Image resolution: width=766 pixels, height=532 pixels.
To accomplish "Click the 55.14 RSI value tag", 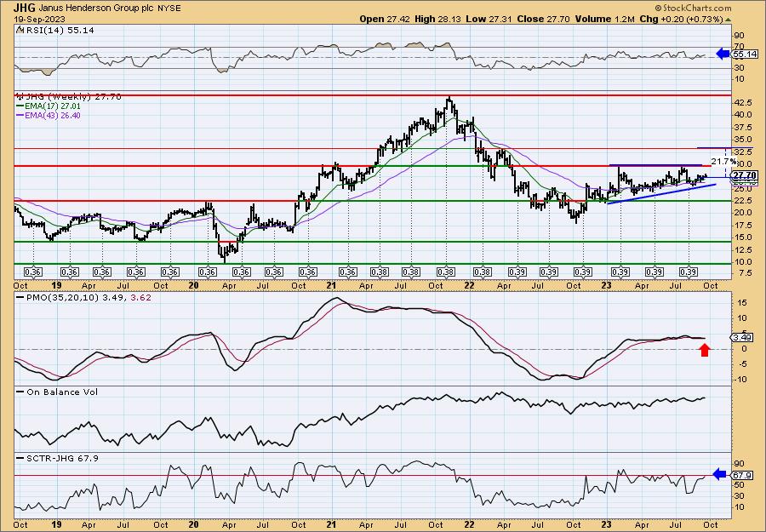I will pyautogui.click(x=745, y=54).
